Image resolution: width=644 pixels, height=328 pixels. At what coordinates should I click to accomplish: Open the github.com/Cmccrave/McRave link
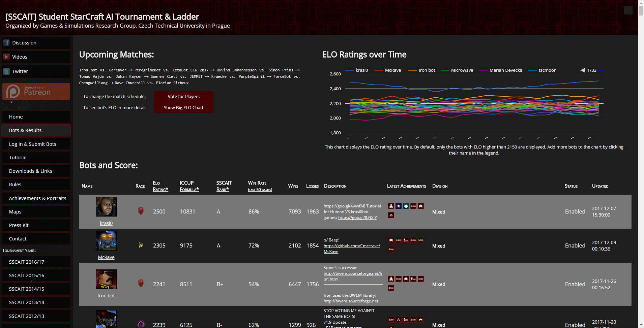[352, 249]
